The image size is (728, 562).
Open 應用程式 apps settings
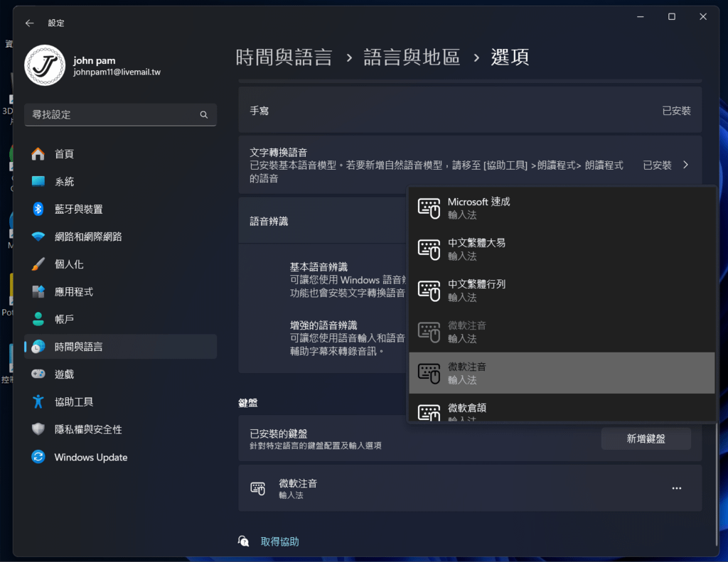tap(120, 292)
